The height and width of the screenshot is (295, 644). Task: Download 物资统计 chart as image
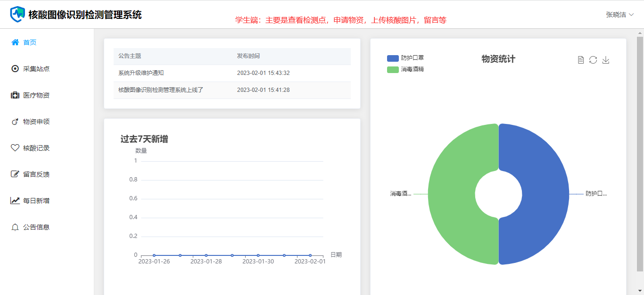[x=606, y=60]
